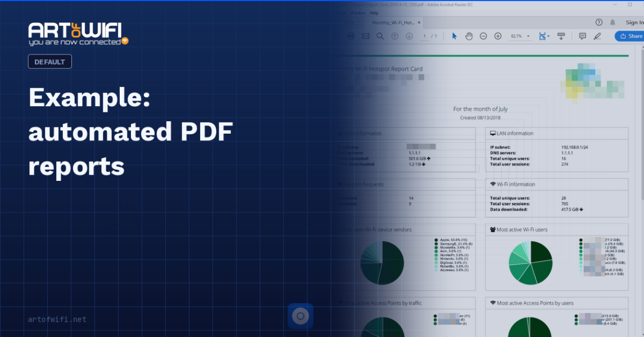Add a comment with speech bubble icon

(582, 36)
